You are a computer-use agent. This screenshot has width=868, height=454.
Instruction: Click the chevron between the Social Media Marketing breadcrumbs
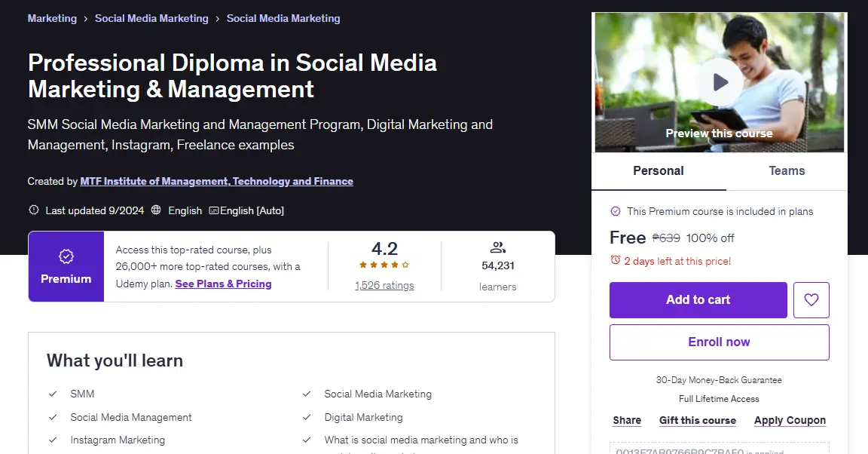(x=218, y=19)
